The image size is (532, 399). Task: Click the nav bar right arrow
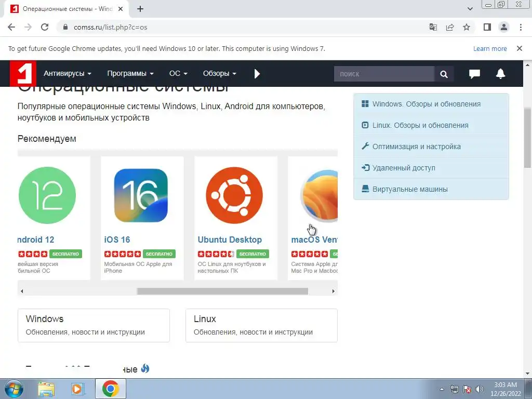click(257, 74)
